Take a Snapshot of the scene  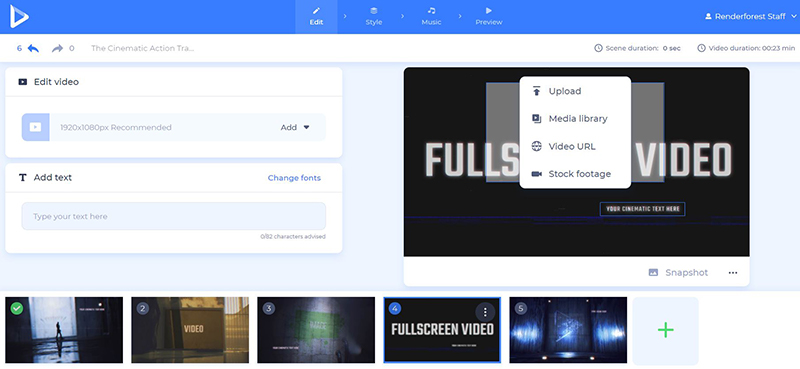pos(678,273)
